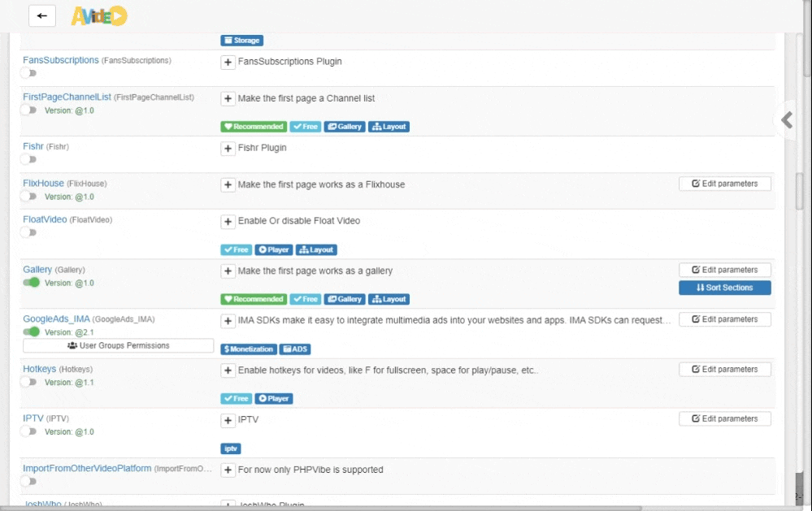Viewport: 812px width, 511px height.
Task: Click Layout tag under FirstPageChannelList
Action: click(389, 127)
